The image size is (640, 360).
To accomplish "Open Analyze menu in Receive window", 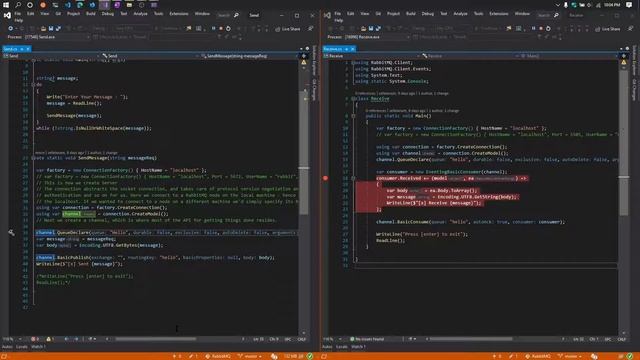I will (460, 13).
